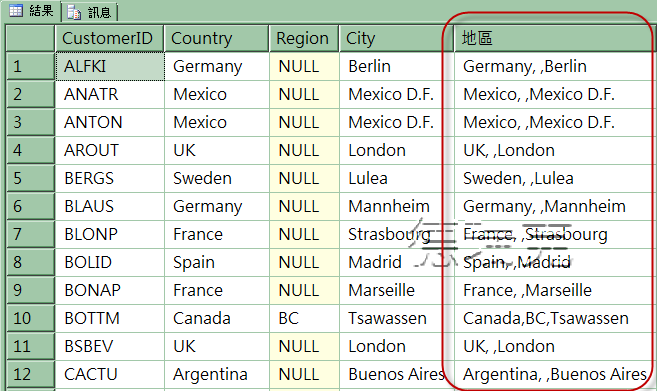Select row header number 7
The image size is (657, 391).
[x=30, y=234]
